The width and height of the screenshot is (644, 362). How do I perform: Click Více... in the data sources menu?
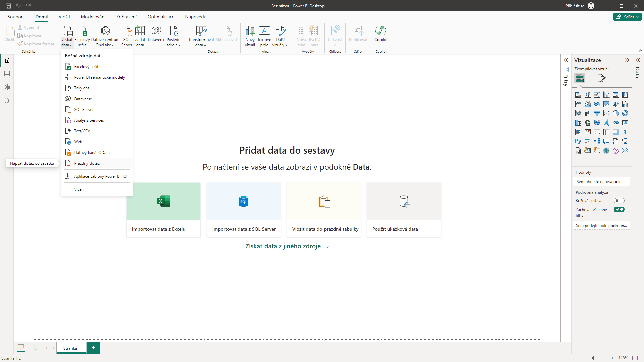pyautogui.click(x=97, y=189)
